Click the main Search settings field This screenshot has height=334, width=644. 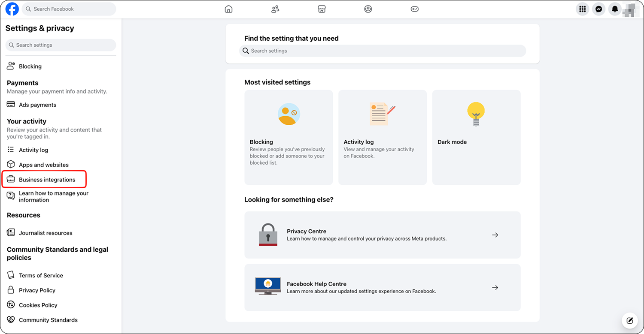pyautogui.click(x=383, y=51)
